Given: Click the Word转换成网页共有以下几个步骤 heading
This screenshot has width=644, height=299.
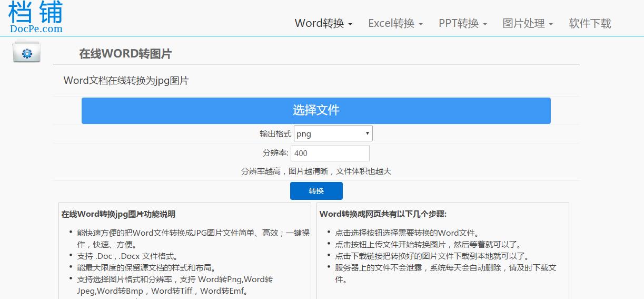Looking at the screenshot, I should (x=383, y=214).
